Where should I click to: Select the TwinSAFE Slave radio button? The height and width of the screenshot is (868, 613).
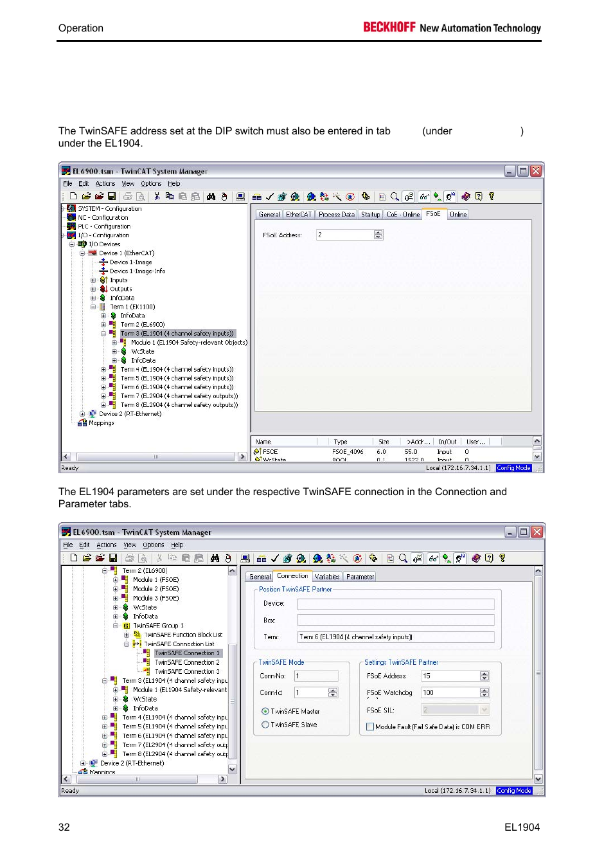point(265,725)
